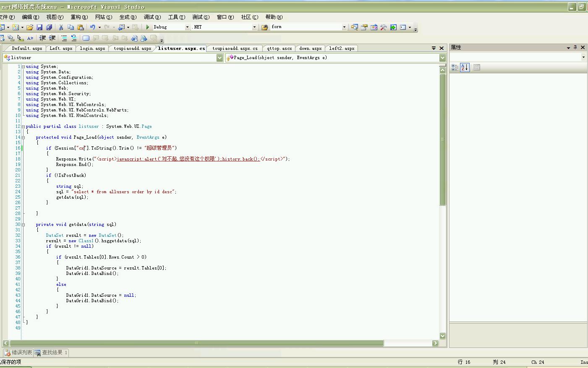Open a file using the folder icon

30,27
